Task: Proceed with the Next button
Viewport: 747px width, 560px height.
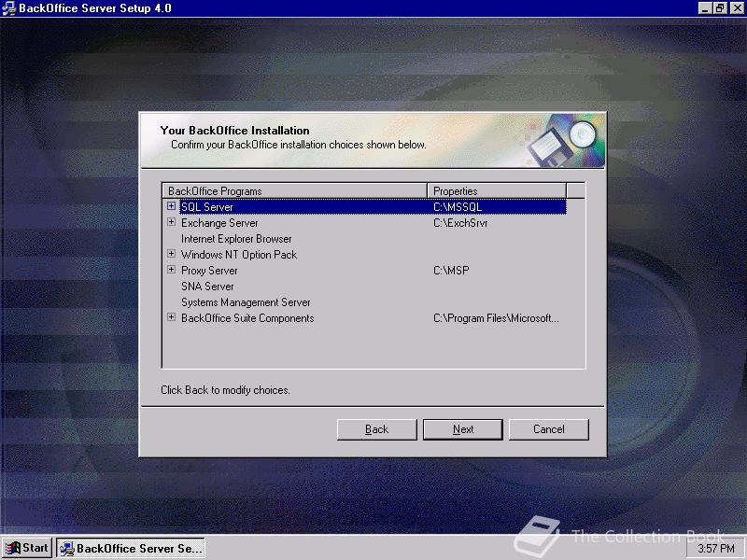Action: (x=463, y=429)
